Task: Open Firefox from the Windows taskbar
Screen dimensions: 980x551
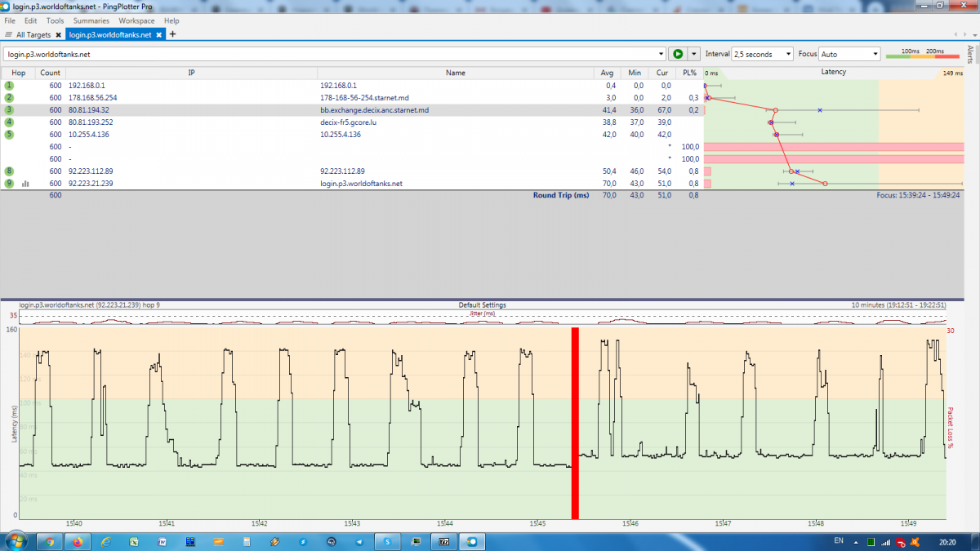Action: [78, 541]
